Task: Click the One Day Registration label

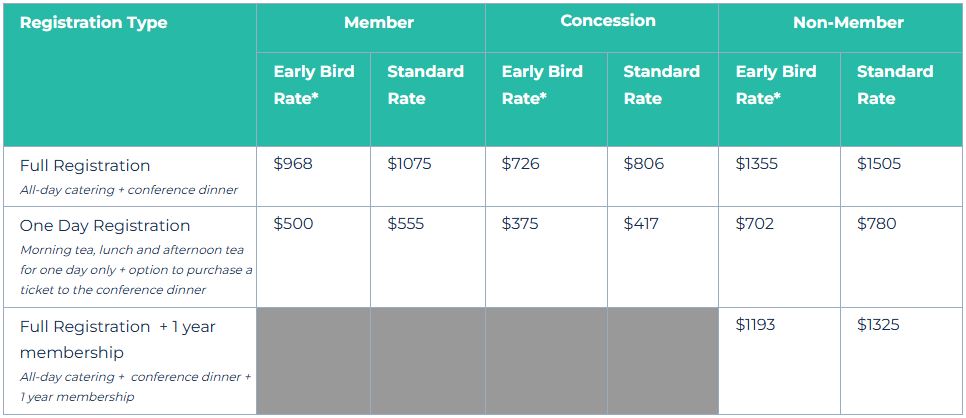Action: coord(105,226)
